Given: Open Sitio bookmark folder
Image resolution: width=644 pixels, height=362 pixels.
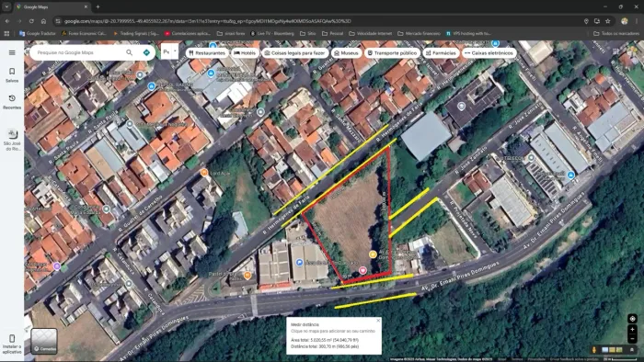Looking at the screenshot, I should (x=307, y=34).
